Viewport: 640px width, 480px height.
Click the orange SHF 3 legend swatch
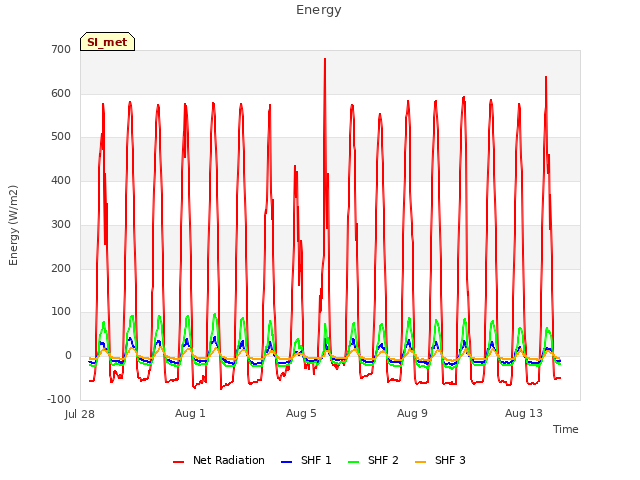420,462
